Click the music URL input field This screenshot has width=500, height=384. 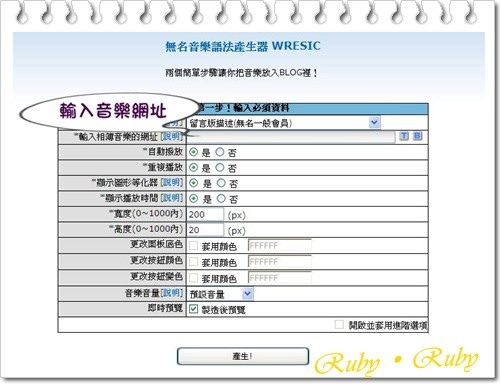291,136
